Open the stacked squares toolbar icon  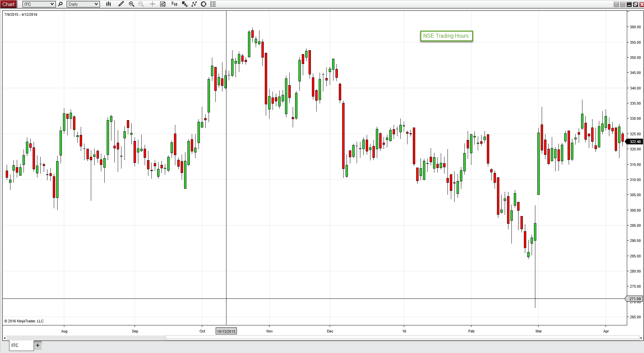point(184,4)
